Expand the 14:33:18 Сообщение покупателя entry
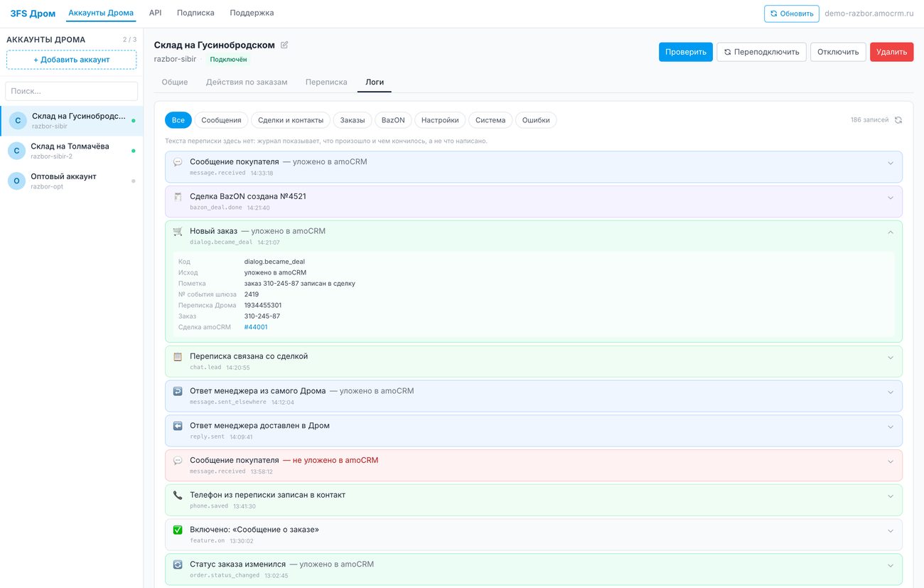 click(891, 163)
